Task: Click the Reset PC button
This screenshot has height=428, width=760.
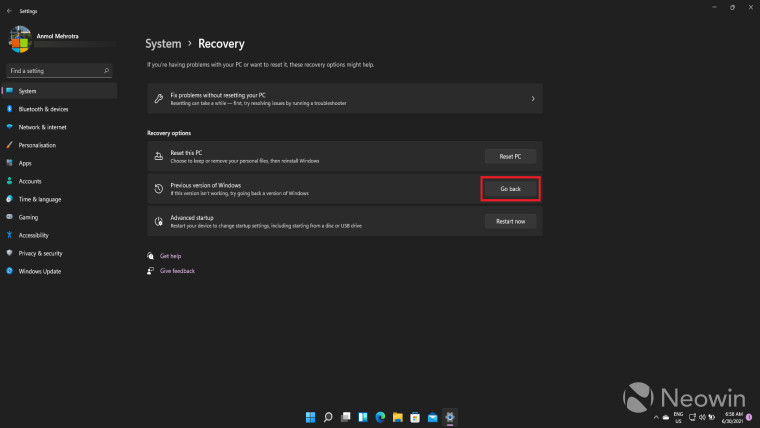Action: [510, 157]
